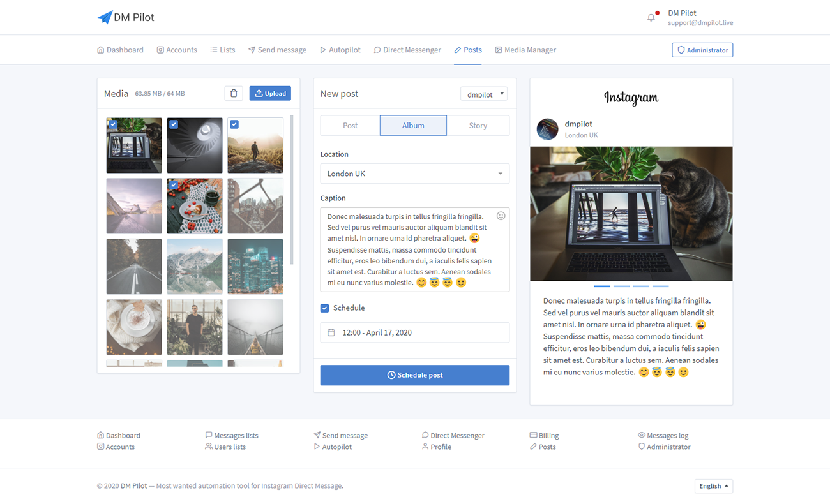The width and height of the screenshot is (830, 504).
Task: Open Messages lists from footer
Action: click(x=232, y=435)
